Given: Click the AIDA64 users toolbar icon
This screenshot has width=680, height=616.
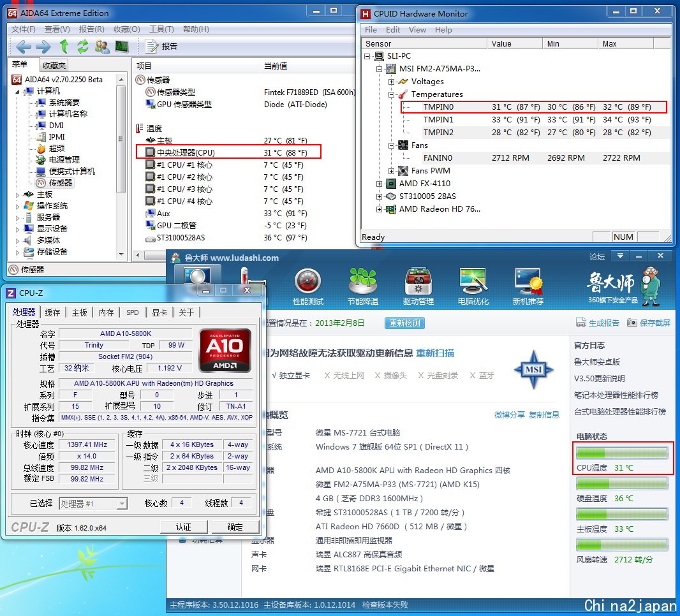Looking at the screenshot, I should tap(102, 47).
